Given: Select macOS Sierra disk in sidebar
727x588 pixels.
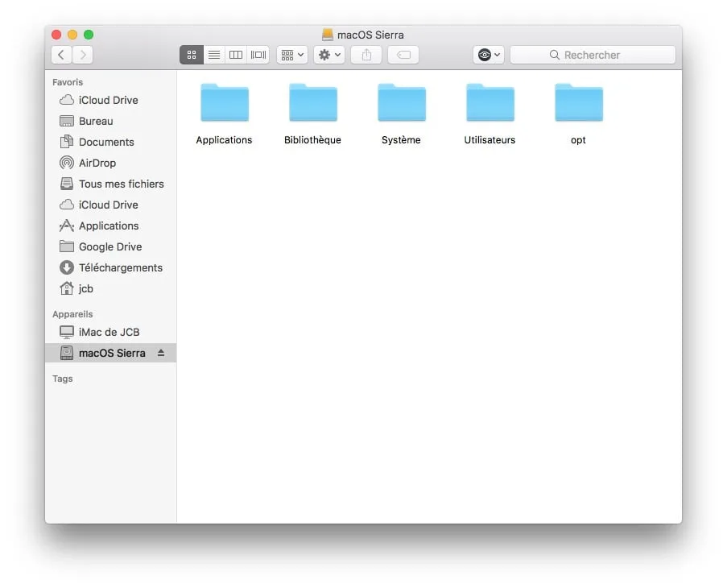Looking at the screenshot, I should [x=110, y=353].
